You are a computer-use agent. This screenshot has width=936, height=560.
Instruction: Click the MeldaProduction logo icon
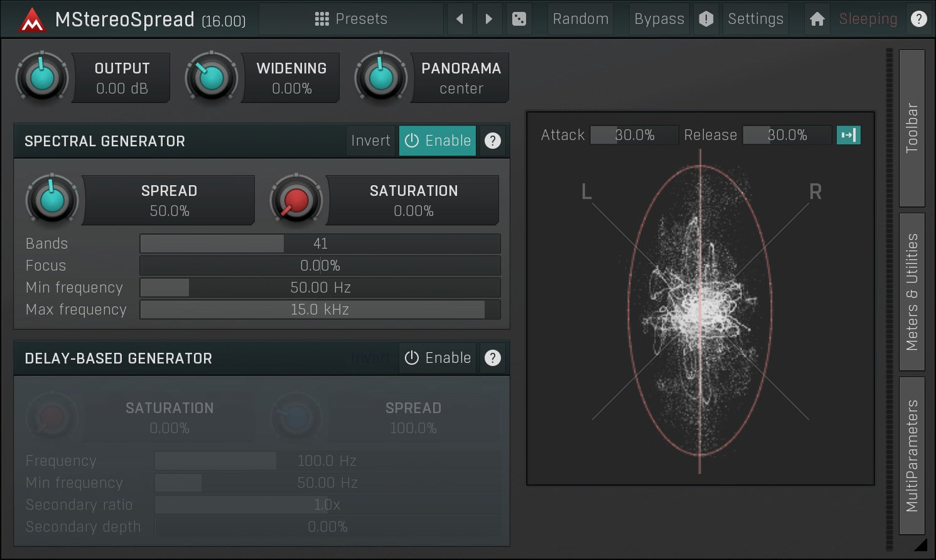tap(31, 20)
